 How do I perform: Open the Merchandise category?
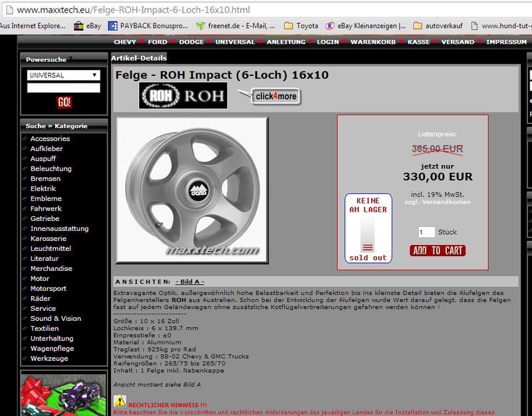[51, 268]
